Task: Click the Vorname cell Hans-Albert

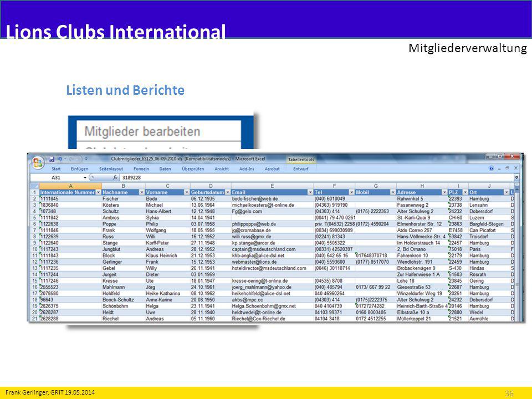Action: click(x=158, y=211)
